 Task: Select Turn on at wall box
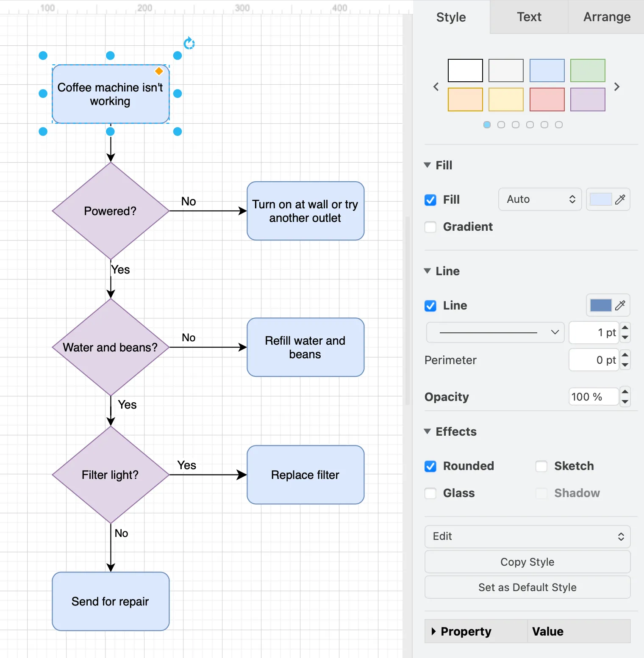[305, 211]
